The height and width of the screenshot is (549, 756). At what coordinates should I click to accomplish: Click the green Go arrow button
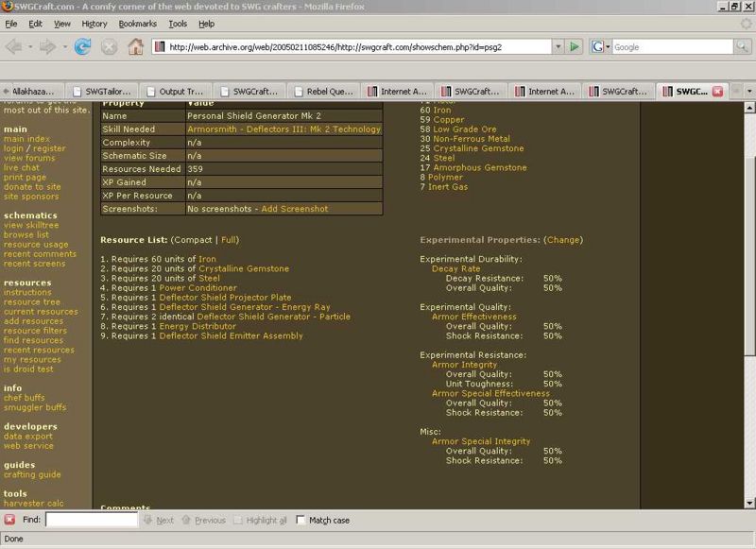tap(574, 45)
